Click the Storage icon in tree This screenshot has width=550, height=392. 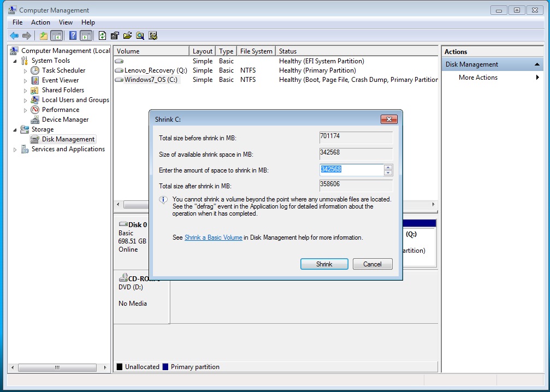coord(25,129)
